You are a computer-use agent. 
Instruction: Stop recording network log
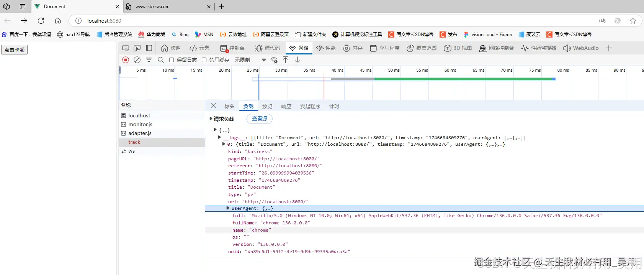click(x=126, y=60)
